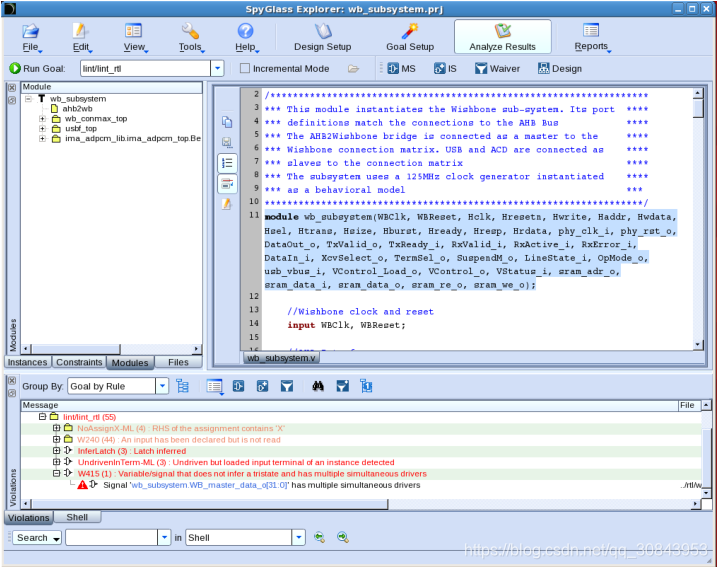Go to the Goal Setup stage
Image resolution: width=718 pixels, height=569 pixels.
410,38
